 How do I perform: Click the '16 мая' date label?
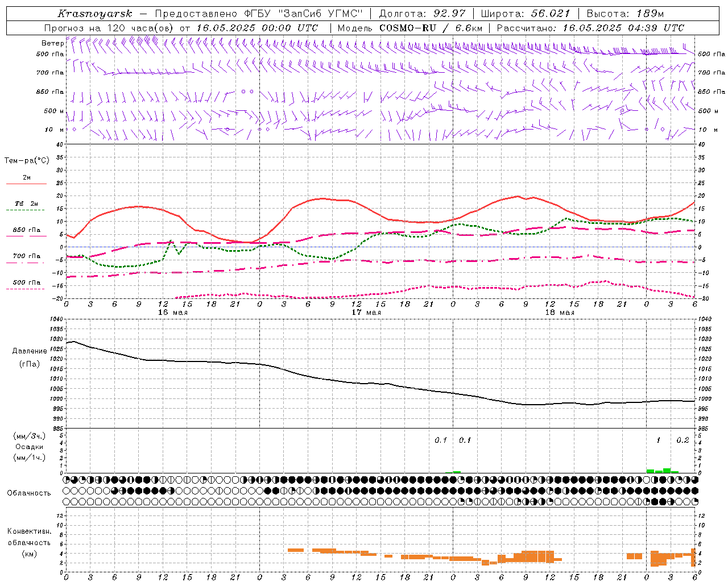pyautogui.click(x=173, y=313)
